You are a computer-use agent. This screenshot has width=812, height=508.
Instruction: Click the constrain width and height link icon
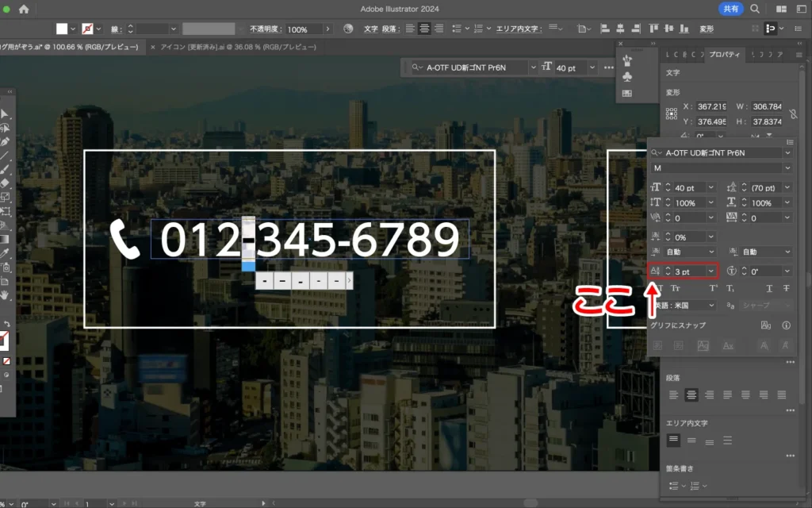(794, 114)
